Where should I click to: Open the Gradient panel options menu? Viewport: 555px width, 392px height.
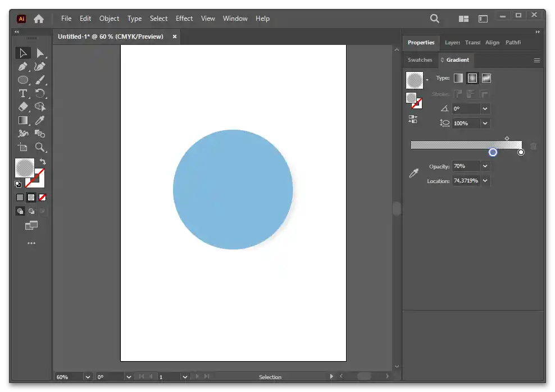[x=536, y=60]
